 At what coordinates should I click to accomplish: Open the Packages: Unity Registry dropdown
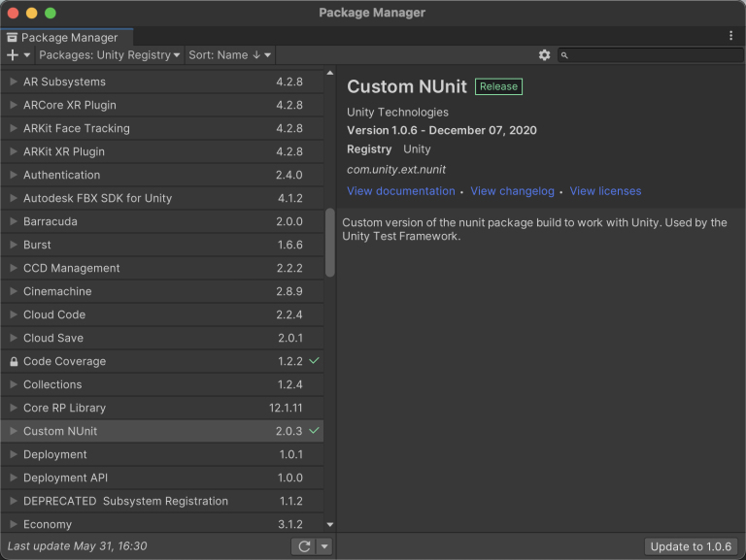(x=110, y=55)
